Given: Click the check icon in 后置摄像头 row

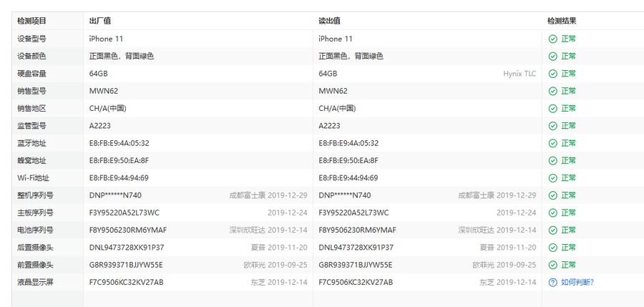Looking at the screenshot, I should (x=553, y=248).
